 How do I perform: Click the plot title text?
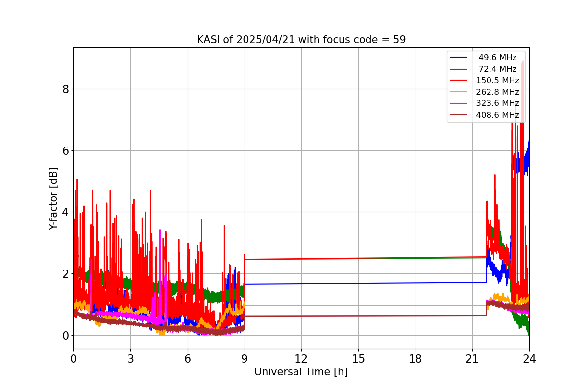[301, 40]
